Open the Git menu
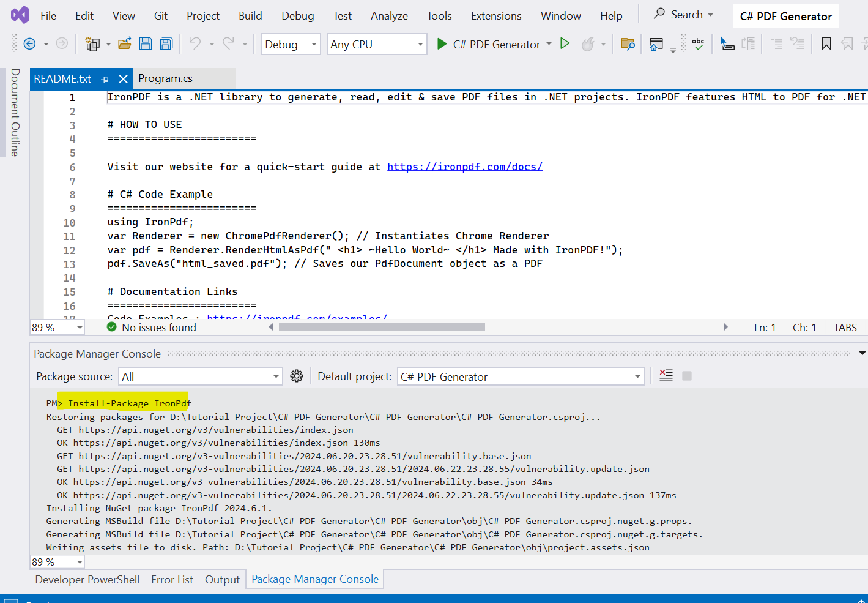This screenshot has height=603, width=868. tap(160, 15)
